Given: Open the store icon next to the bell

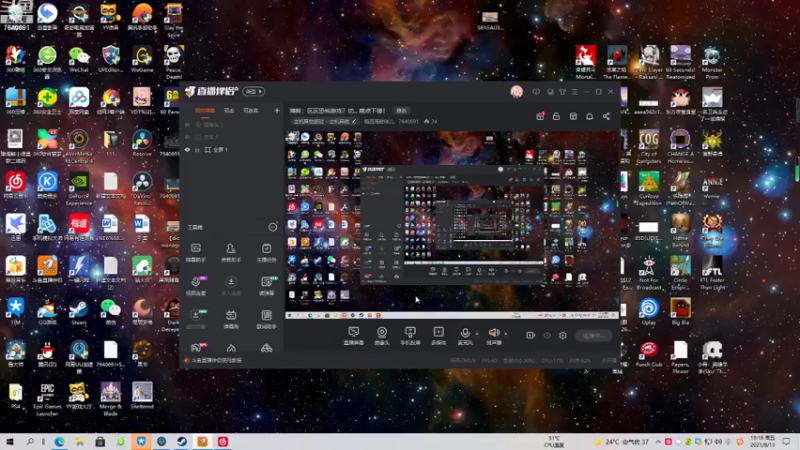Looking at the screenshot, I should click(x=573, y=116).
